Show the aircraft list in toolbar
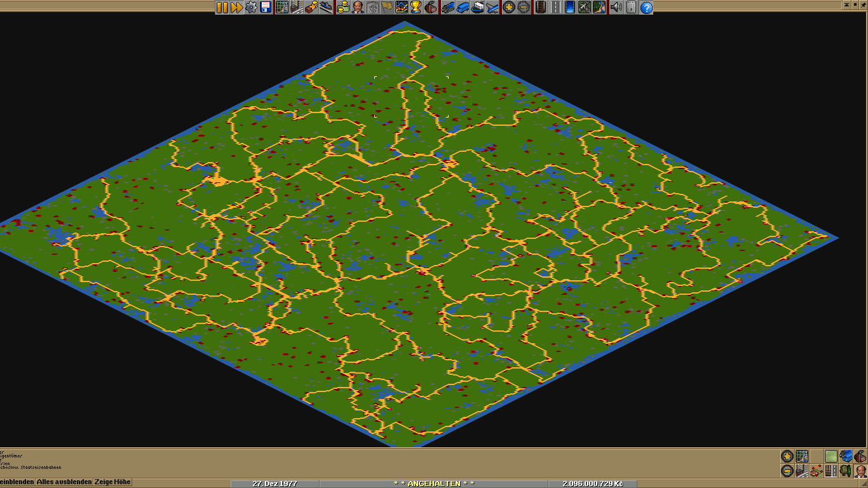Screen dimensions: 868x488 click(493, 7)
